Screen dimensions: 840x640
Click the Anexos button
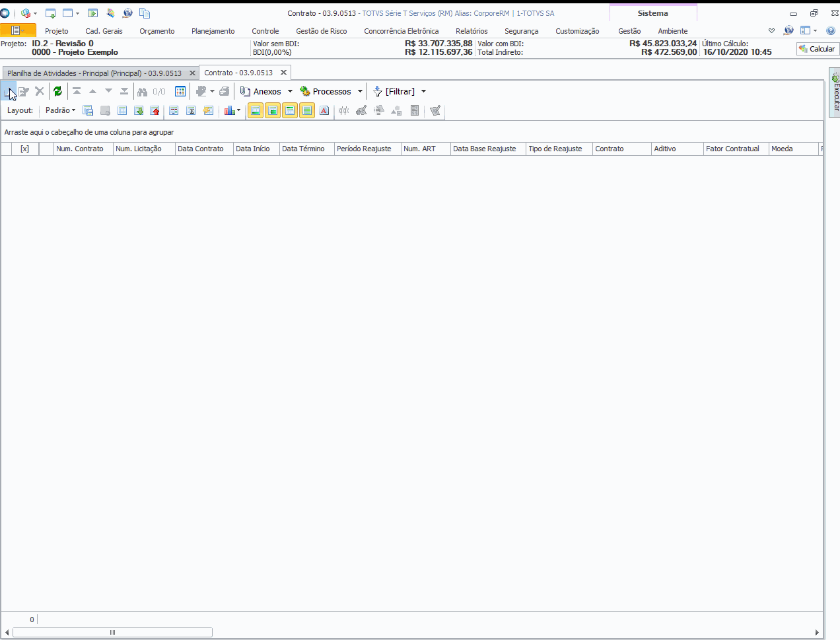(x=261, y=92)
